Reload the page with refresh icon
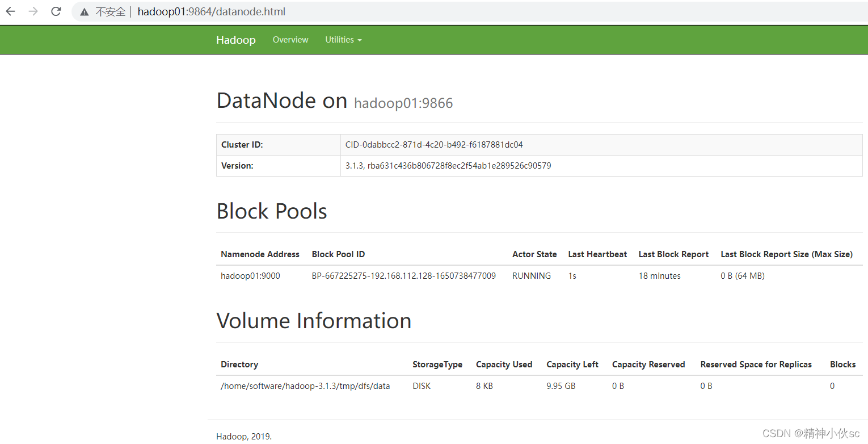The height and width of the screenshot is (444, 868). pos(56,11)
